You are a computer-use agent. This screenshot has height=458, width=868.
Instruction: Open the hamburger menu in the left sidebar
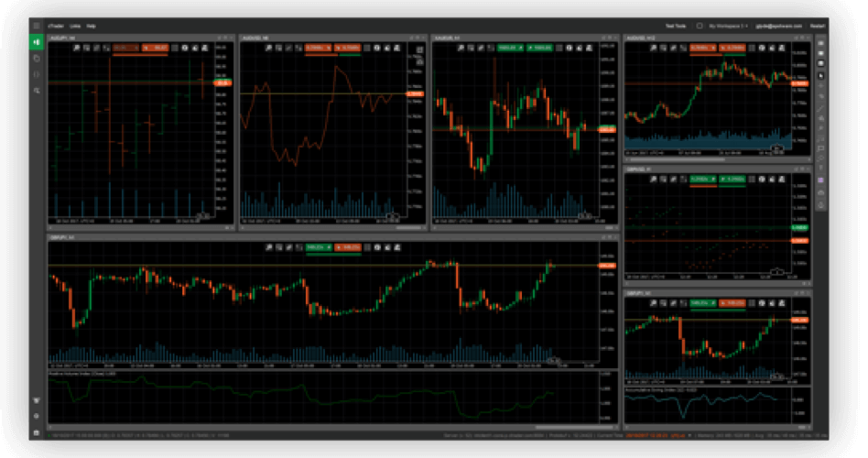pyautogui.click(x=36, y=27)
